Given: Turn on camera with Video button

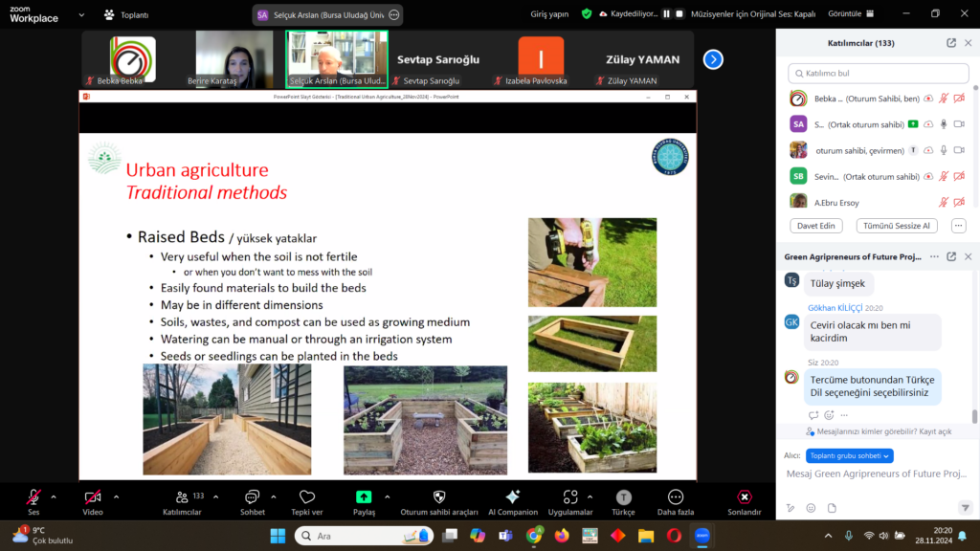Looking at the screenshot, I should [x=93, y=496].
